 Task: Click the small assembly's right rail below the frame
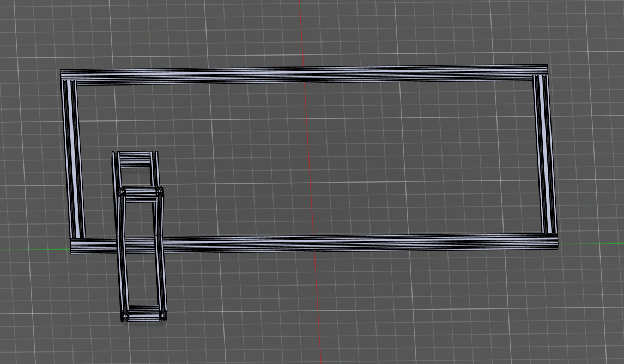point(161,278)
